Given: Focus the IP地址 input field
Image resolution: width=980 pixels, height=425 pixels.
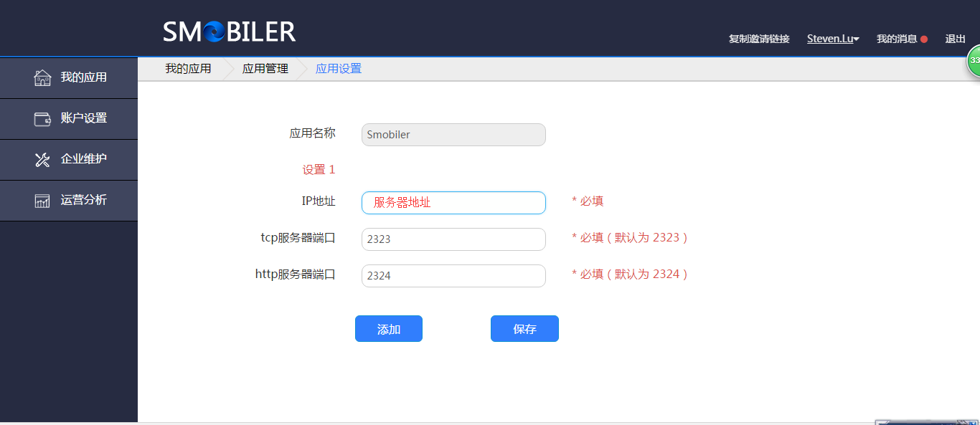Looking at the screenshot, I should [x=453, y=203].
